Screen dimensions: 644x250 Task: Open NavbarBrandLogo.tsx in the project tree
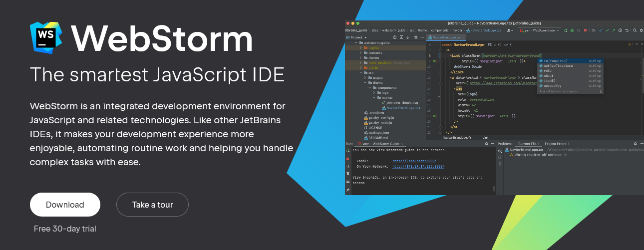(401, 108)
